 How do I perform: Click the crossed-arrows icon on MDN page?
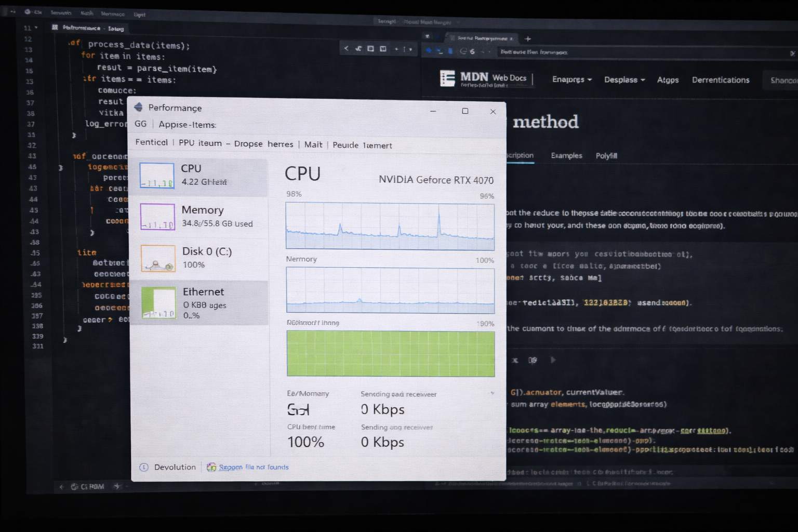(x=515, y=360)
